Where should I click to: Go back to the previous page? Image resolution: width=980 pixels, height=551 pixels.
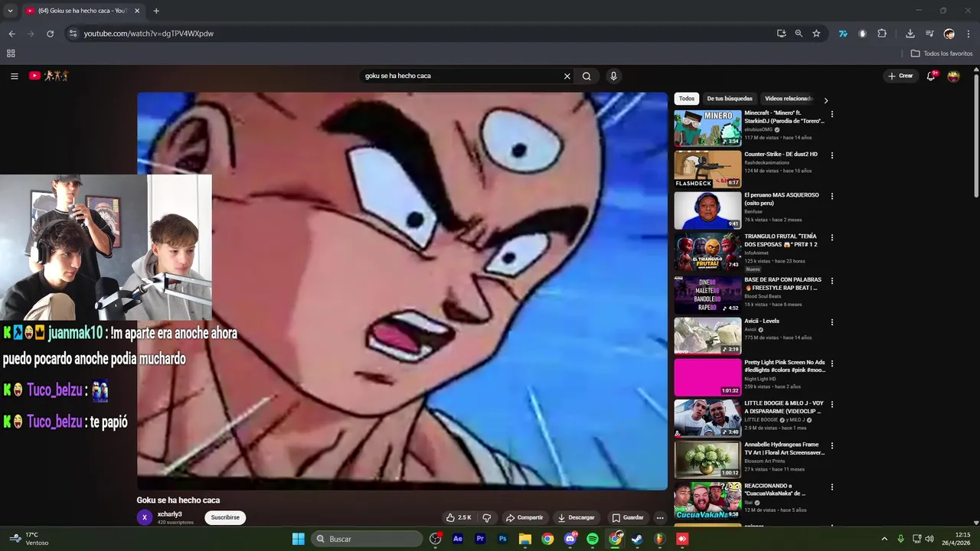tap(11, 34)
